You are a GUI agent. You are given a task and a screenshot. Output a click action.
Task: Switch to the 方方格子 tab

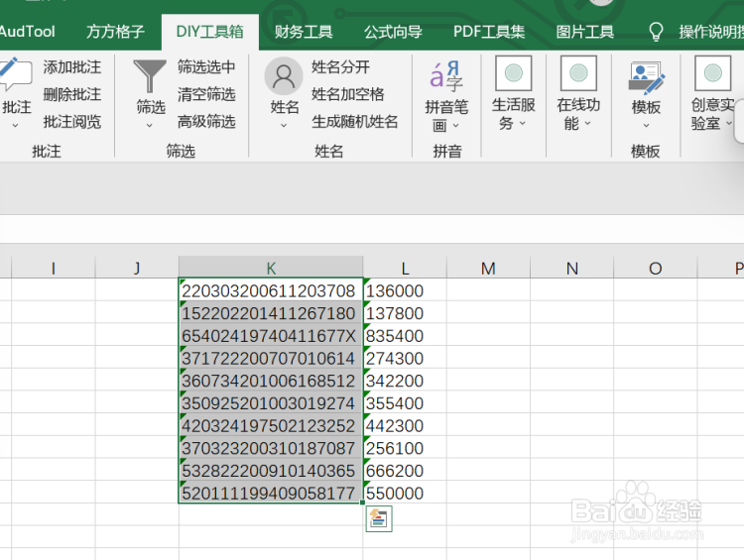click(115, 32)
